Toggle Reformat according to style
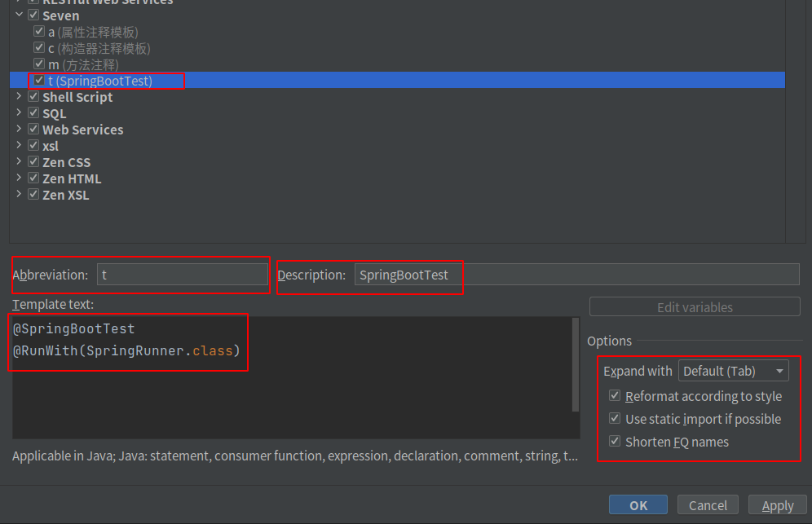The width and height of the screenshot is (812, 524). (615, 395)
